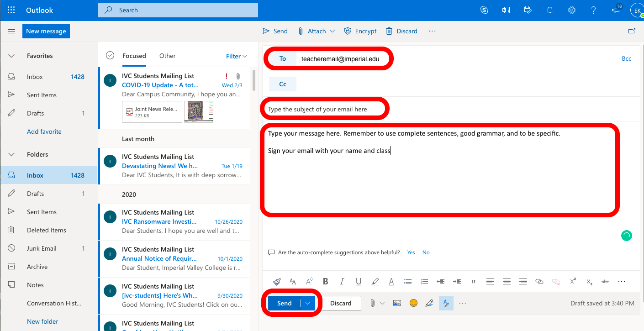Insert an emoji smiley
The width and height of the screenshot is (644, 331).
click(413, 303)
